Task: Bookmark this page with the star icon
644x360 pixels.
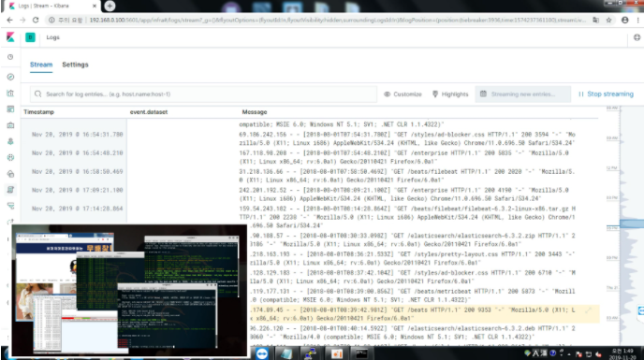Action: 608,20
